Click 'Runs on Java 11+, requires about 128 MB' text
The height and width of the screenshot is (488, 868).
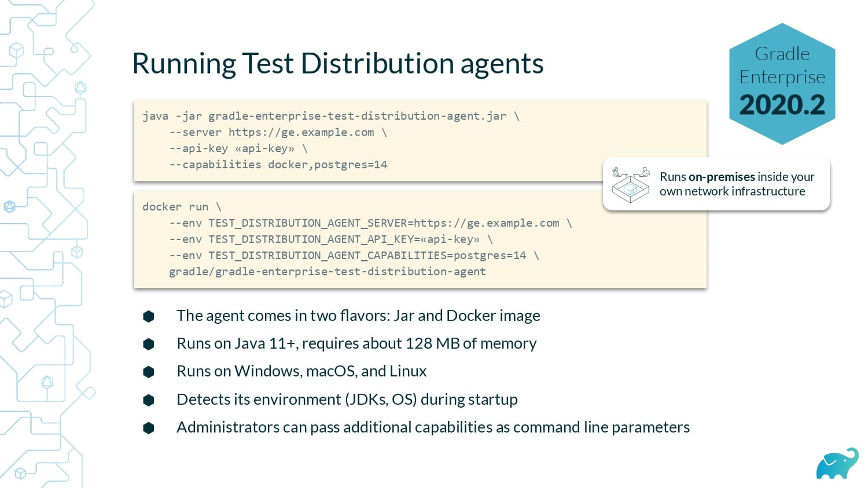[356, 343]
